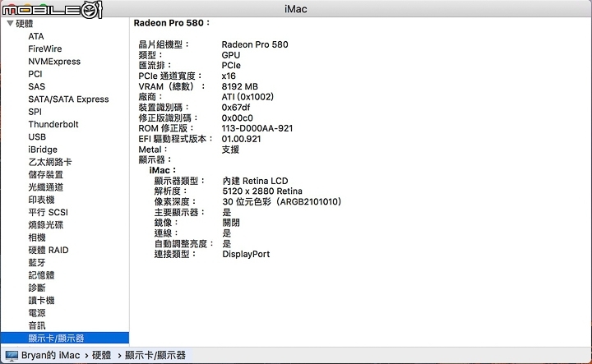Click 顯示卡/顯示器 in the path bar

coord(155,355)
